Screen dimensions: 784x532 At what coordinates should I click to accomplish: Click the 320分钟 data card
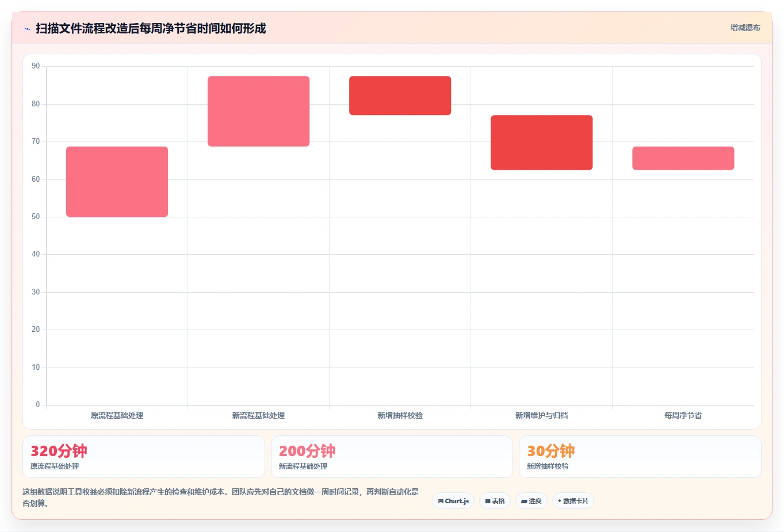point(144,457)
